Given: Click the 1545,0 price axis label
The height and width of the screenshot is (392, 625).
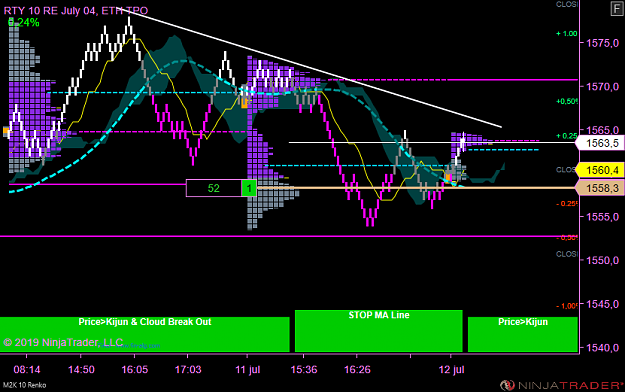Looking at the screenshot, I should point(602,304).
